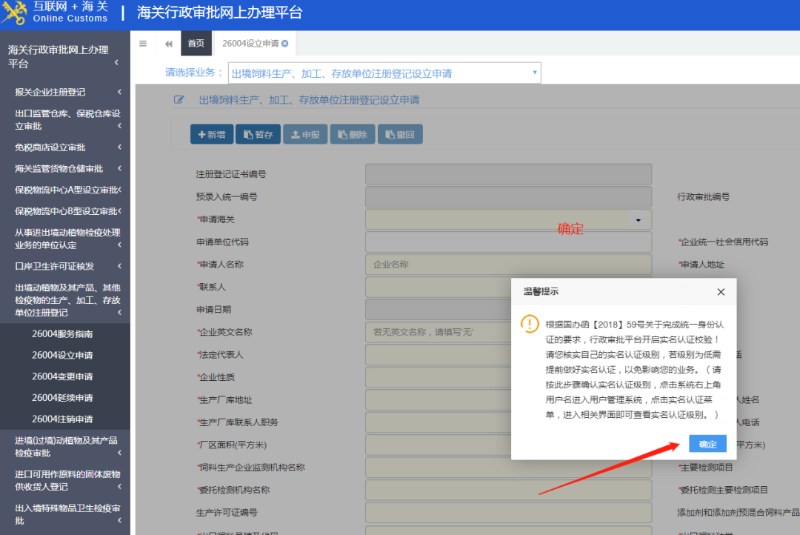Click the 撤回 withdraw button

398,134
